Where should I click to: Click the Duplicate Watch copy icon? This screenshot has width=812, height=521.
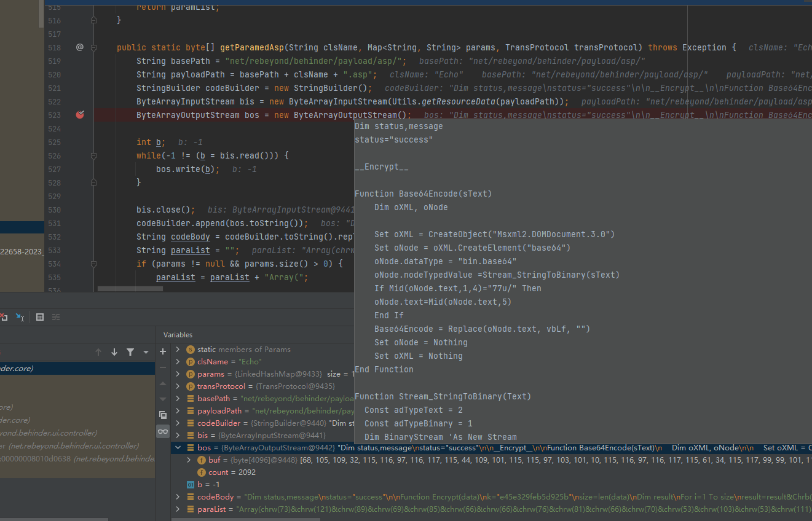(163, 415)
